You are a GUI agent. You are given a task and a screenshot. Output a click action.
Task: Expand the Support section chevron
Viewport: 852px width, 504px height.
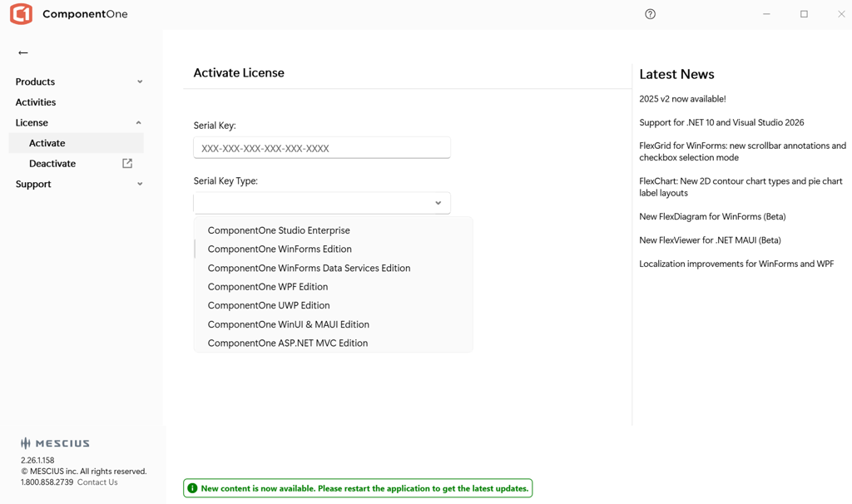tap(140, 185)
